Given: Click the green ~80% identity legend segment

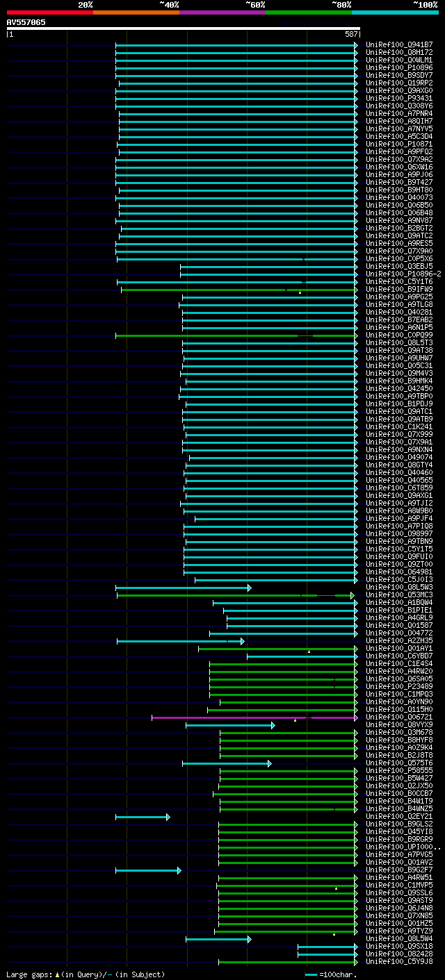Looking at the screenshot, I should pos(309,13).
